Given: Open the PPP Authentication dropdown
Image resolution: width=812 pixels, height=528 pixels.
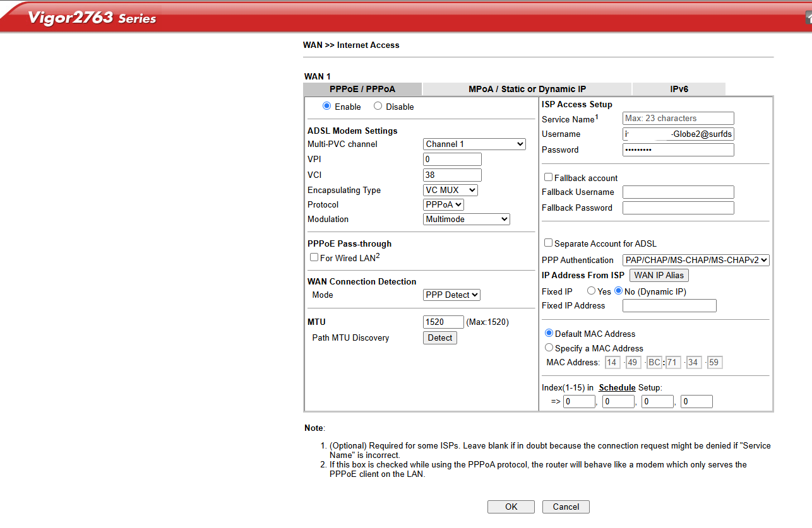Looking at the screenshot, I should point(696,260).
